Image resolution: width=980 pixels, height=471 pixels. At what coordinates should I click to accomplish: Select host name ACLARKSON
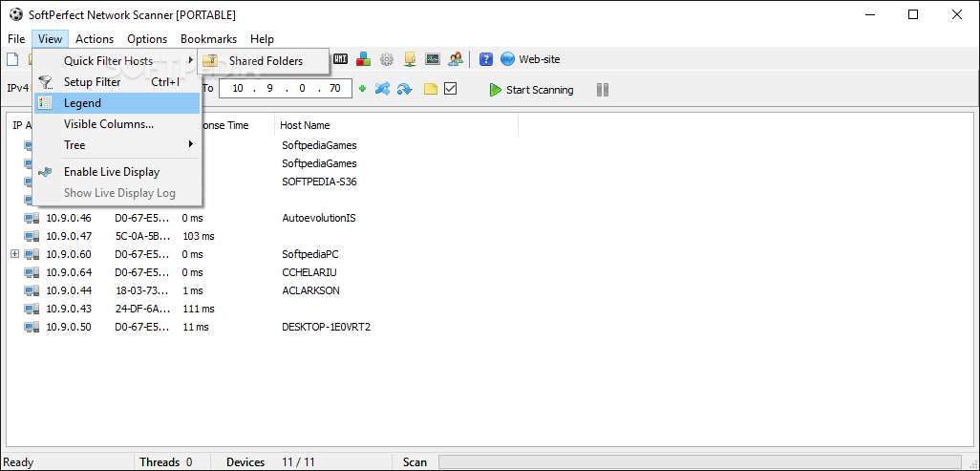(x=310, y=290)
